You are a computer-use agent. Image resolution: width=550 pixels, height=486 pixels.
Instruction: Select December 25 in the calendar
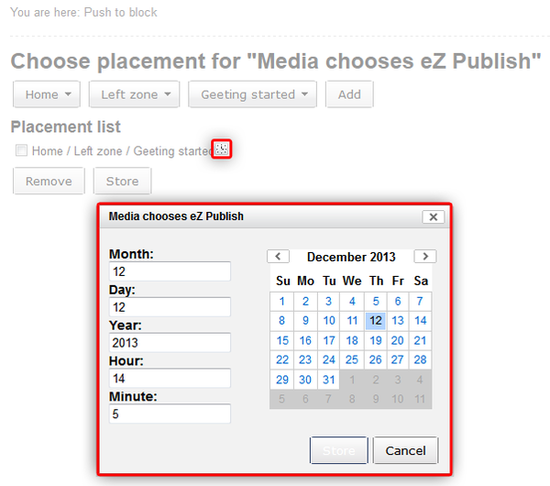352,359
